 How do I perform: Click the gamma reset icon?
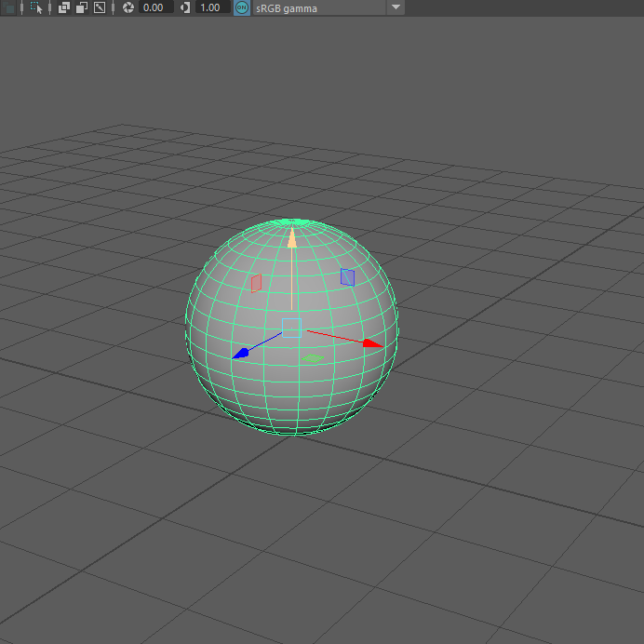pyautogui.click(x=184, y=7)
